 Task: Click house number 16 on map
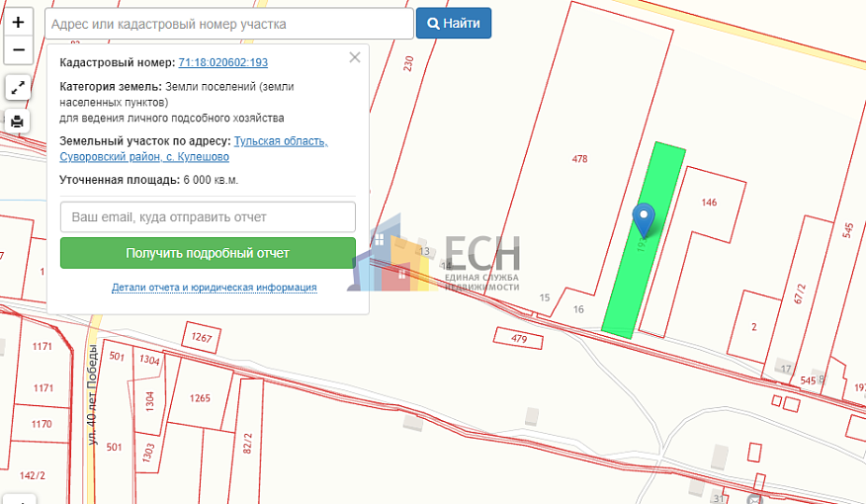pyautogui.click(x=578, y=309)
